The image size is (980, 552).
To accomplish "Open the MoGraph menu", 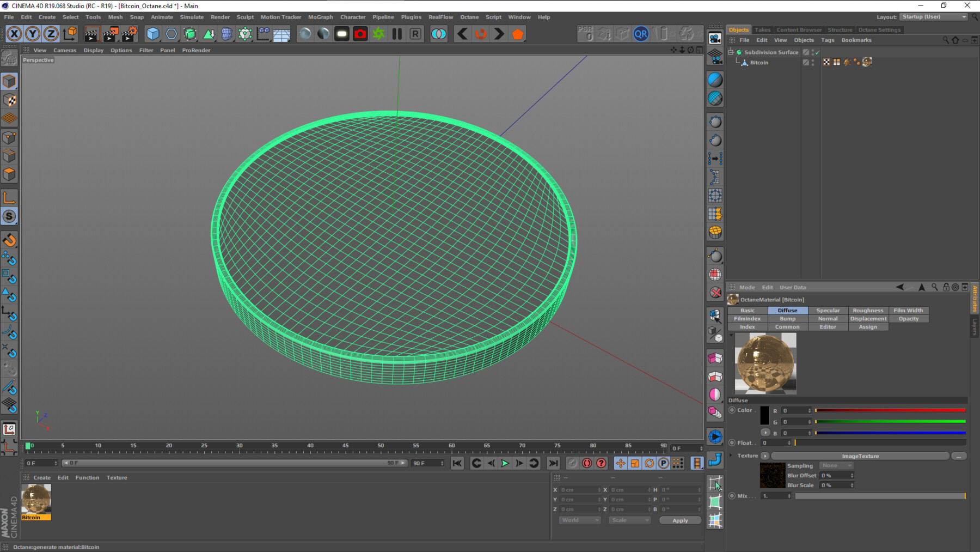I will tap(320, 17).
